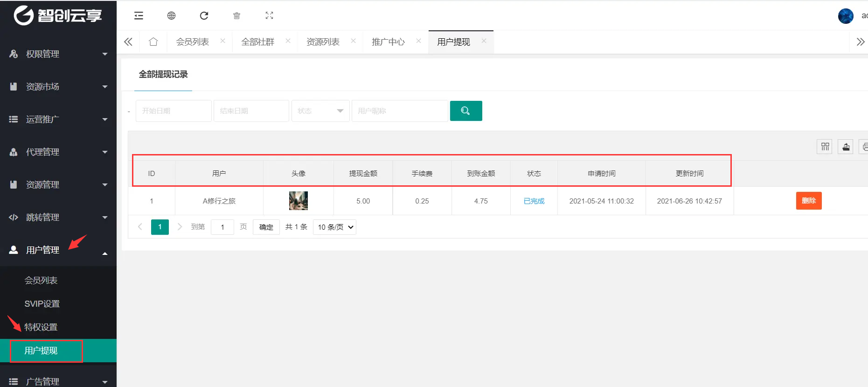Go to home tab icon
The image size is (868, 387).
coord(153,42)
